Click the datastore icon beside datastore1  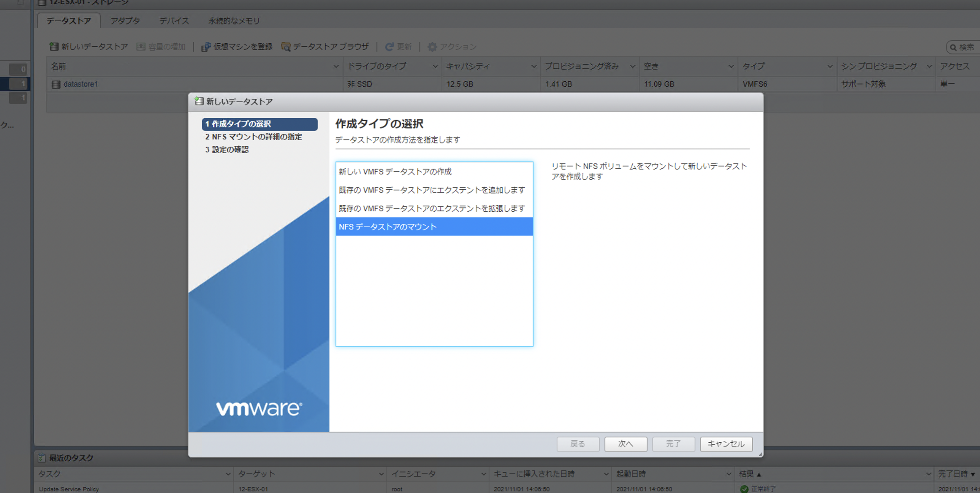click(56, 84)
